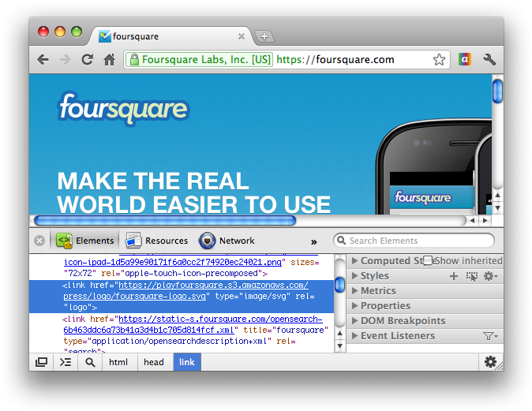
Task: Click the type="image/svg" attribute text
Action: [x=253, y=296]
